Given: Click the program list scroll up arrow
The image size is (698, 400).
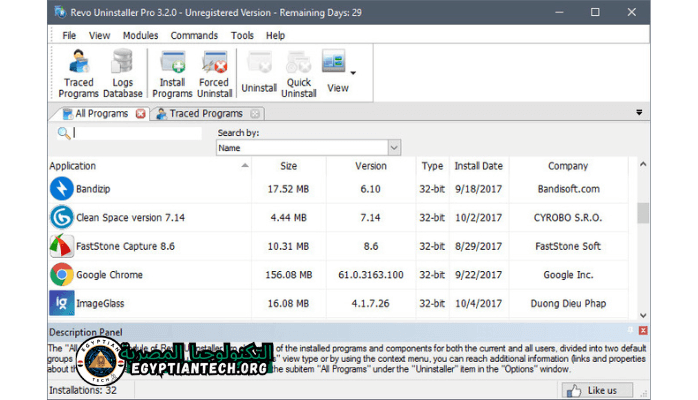Looking at the screenshot, I should 643,165.
